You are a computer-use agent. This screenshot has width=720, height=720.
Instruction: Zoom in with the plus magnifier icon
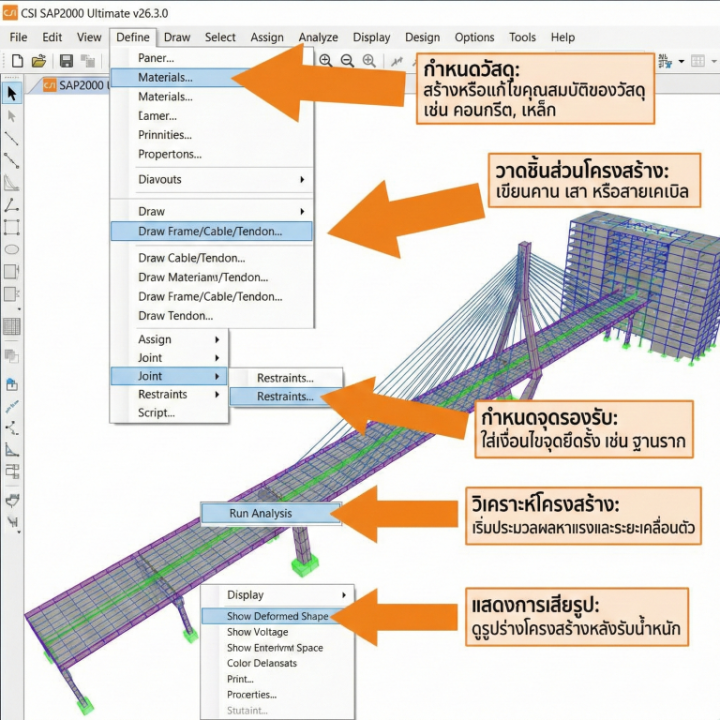click(x=326, y=61)
